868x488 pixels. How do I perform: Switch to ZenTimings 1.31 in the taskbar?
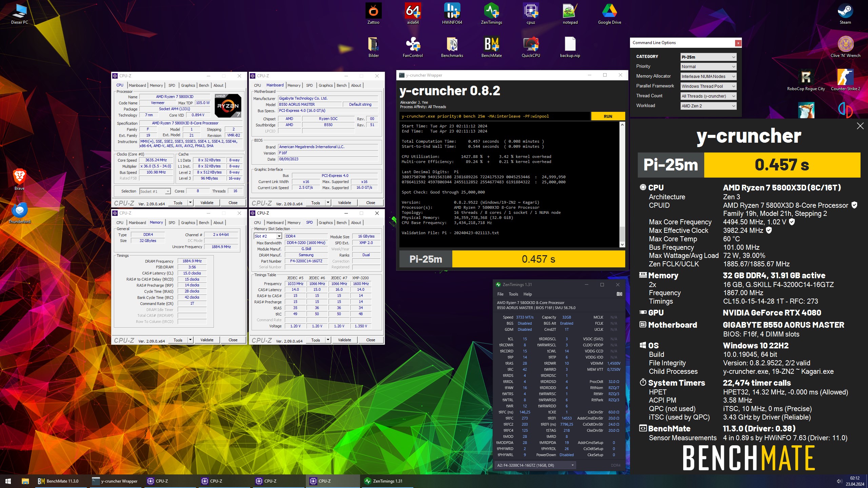(x=387, y=481)
